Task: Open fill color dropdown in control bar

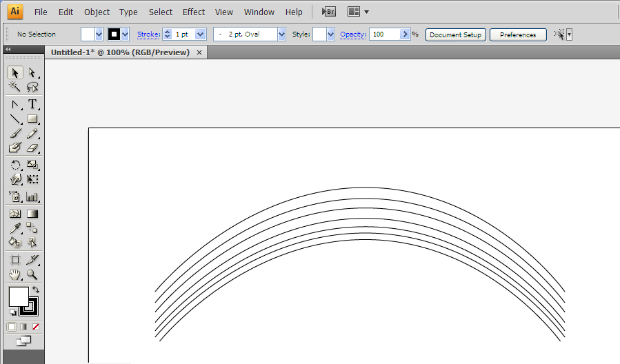Action: pos(99,34)
